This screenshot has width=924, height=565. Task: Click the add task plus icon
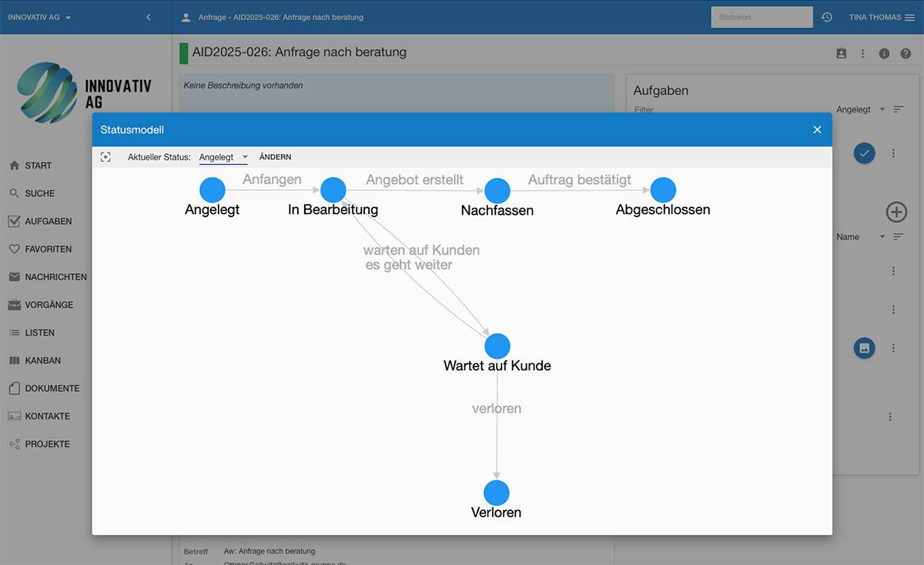(x=896, y=212)
